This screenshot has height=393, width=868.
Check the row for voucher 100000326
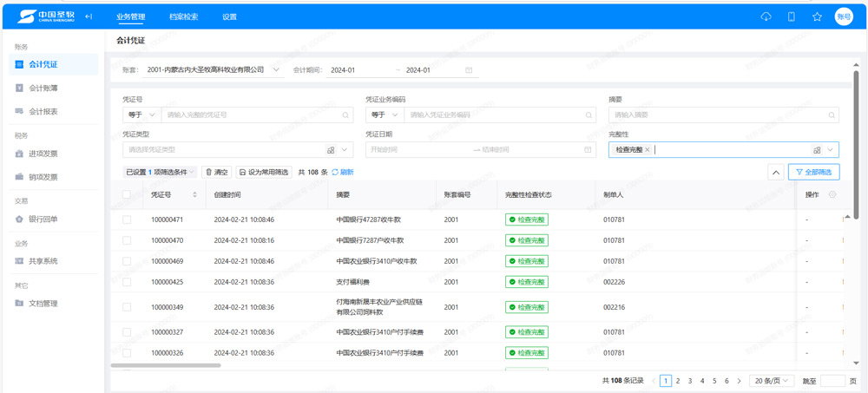127,352
